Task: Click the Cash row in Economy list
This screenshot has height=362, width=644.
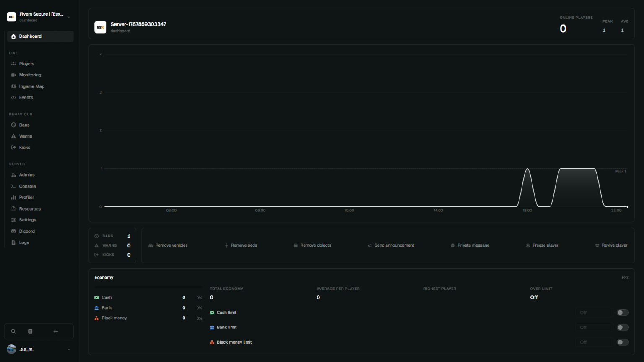Action: (x=148, y=297)
